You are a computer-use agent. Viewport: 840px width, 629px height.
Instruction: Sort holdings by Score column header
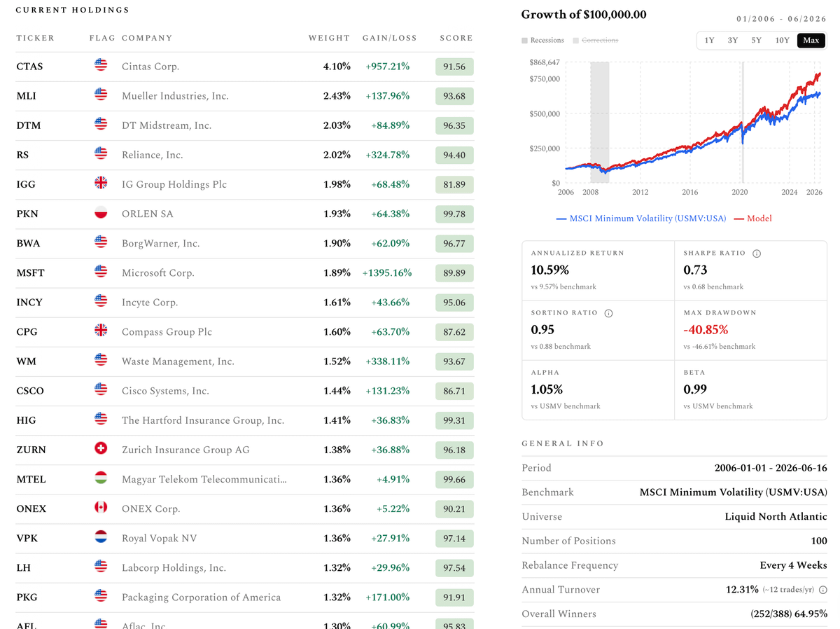coord(456,38)
